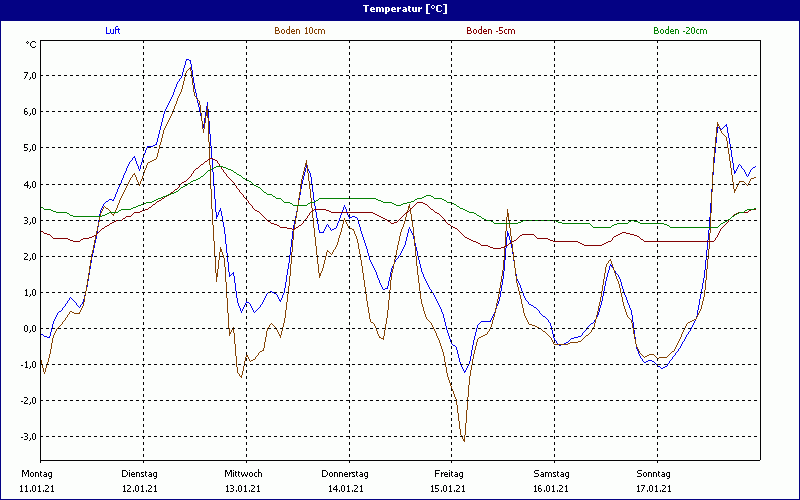Click the 'Donnerstag' day label
Screen dimensions: 800x500
coord(345,473)
